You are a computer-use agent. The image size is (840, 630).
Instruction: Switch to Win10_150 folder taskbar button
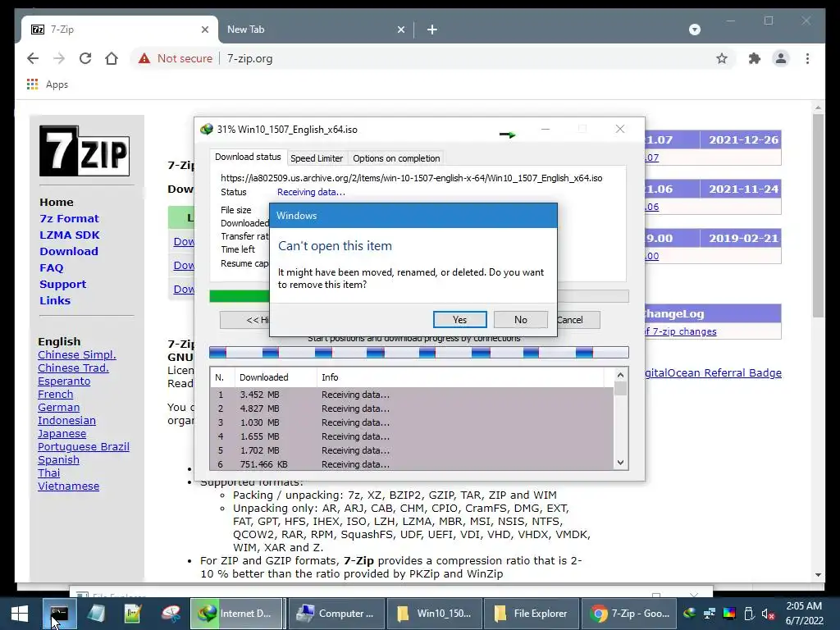[x=435, y=614]
